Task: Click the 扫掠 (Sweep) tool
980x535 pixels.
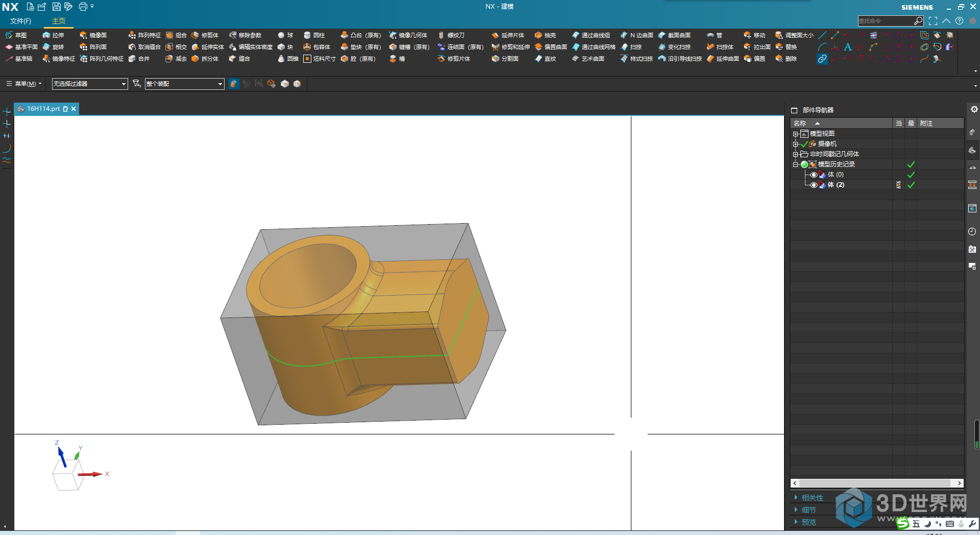Action: pyautogui.click(x=631, y=47)
